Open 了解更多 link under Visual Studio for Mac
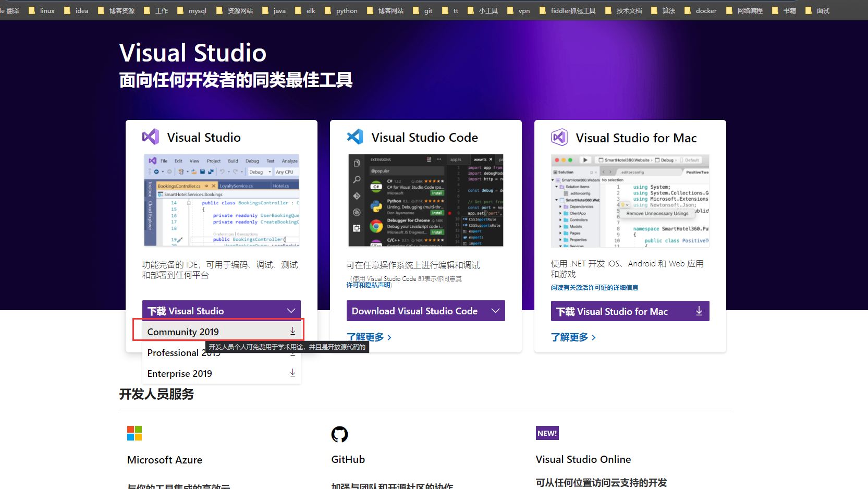The image size is (868, 489). tap(573, 337)
